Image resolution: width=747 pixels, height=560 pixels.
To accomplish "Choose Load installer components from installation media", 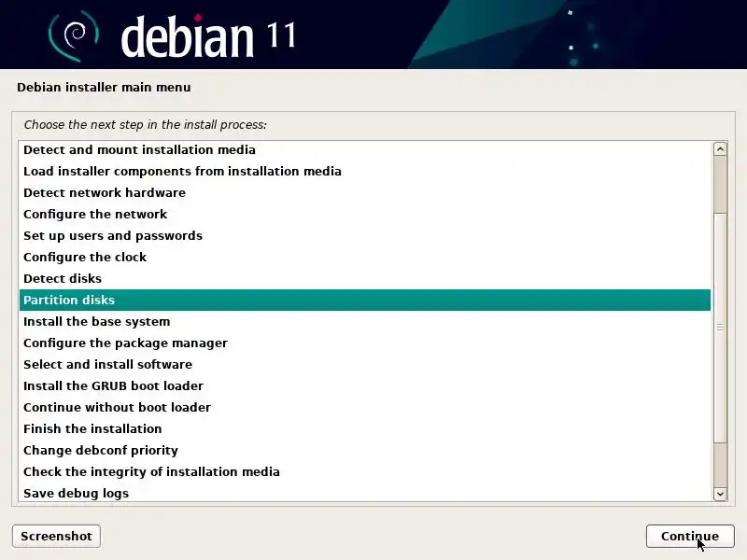I will click(365, 171).
